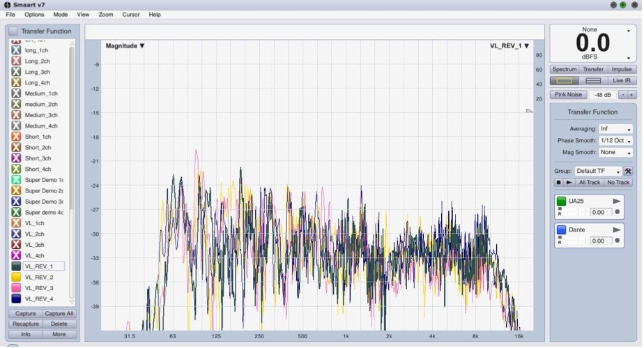Start the UA25 measurement play arrow
The height and width of the screenshot is (348, 644).
(x=617, y=201)
